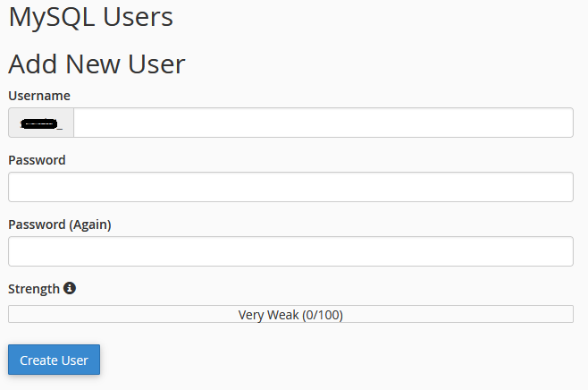Image resolution: width=588 pixels, height=390 pixels.
Task: Click the redacted username prefix box
Action: pyautogui.click(x=41, y=123)
